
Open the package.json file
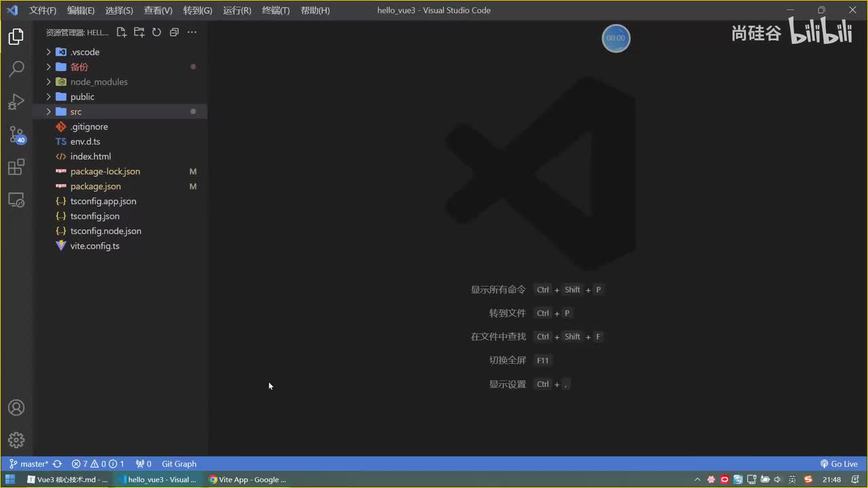coord(120,186)
